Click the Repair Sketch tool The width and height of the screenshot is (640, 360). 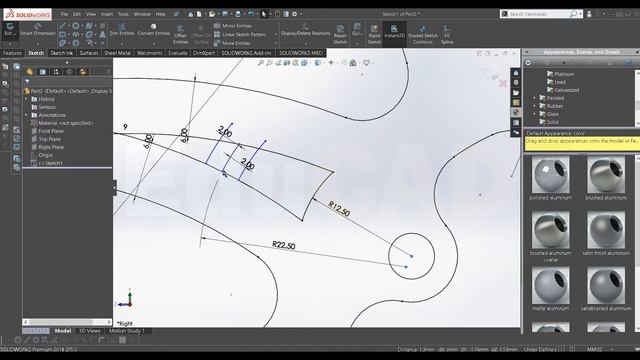[340, 35]
